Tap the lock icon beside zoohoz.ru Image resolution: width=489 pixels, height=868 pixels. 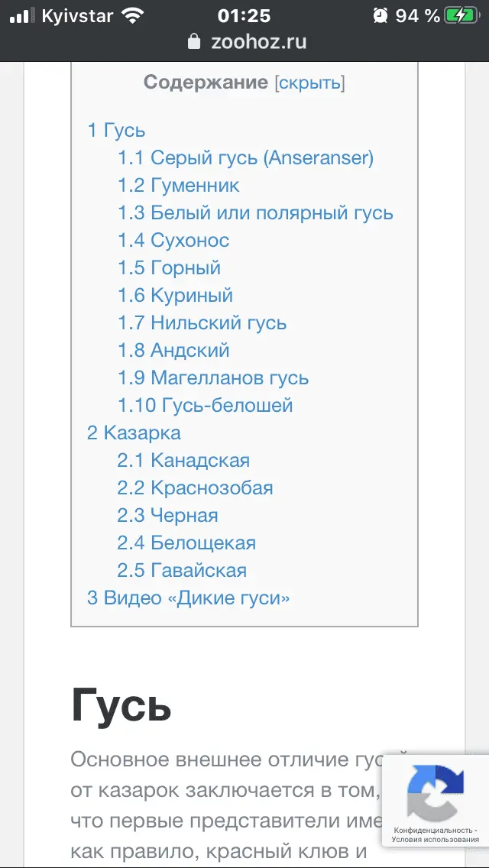click(x=195, y=42)
